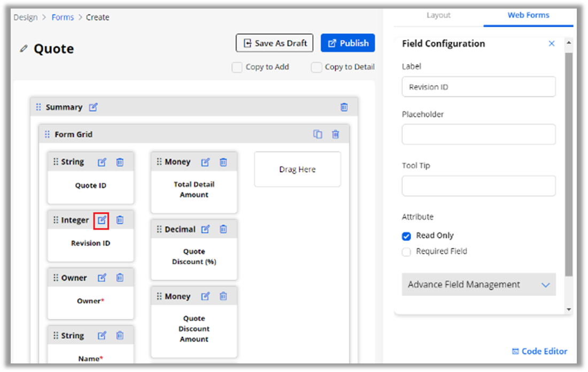Screen dimensions: 588x372
Task: Delete the Quote ID String field
Action: point(120,162)
